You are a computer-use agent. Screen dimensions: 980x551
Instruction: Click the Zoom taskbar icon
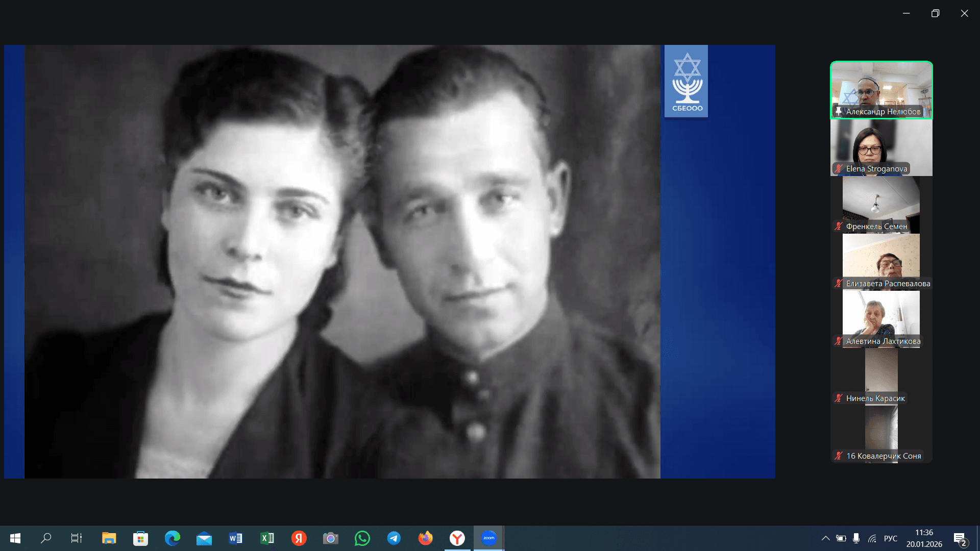[489, 538]
